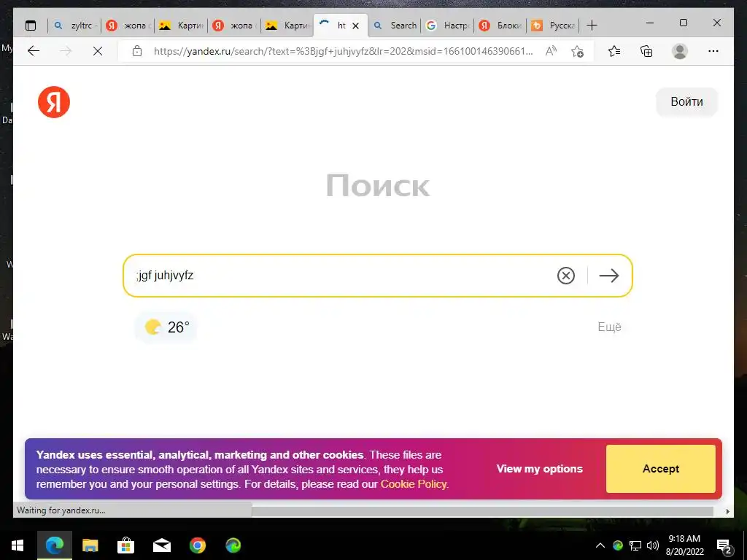Open Microsoft Store from the taskbar
Image resolution: width=747 pixels, height=560 pixels.
pyautogui.click(x=125, y=545)
